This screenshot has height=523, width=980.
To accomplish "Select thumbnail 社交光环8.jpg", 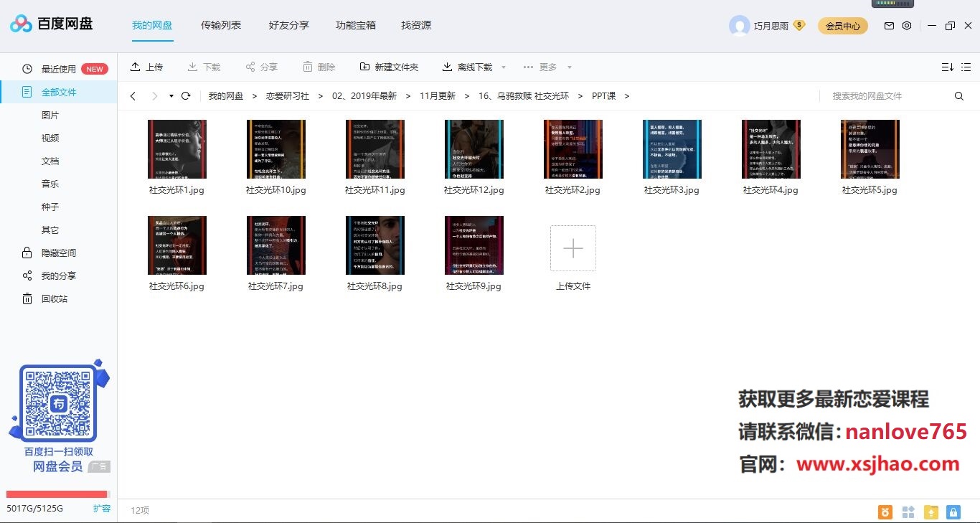I will pos(374,245).
